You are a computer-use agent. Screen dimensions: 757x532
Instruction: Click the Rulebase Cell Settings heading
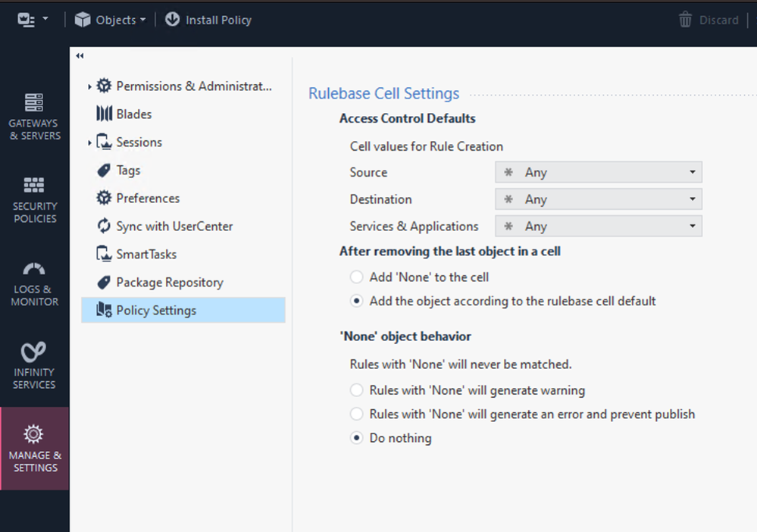[x=384, y=93]
